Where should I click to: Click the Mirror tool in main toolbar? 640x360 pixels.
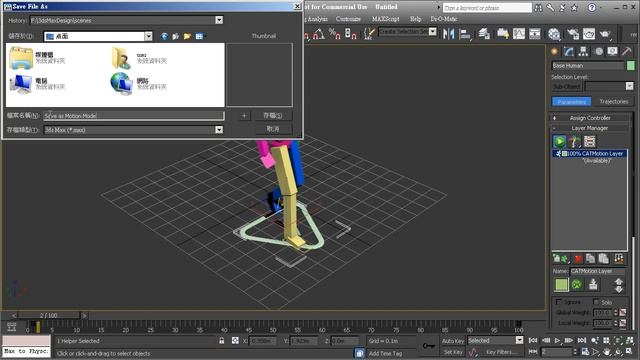[449, 33]
